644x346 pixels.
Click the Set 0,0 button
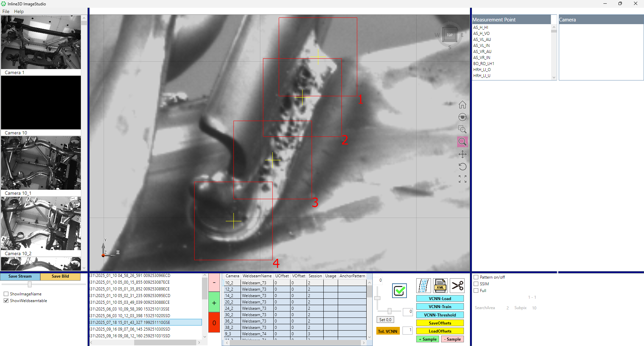pyautogui.click(x=385, y=320)
